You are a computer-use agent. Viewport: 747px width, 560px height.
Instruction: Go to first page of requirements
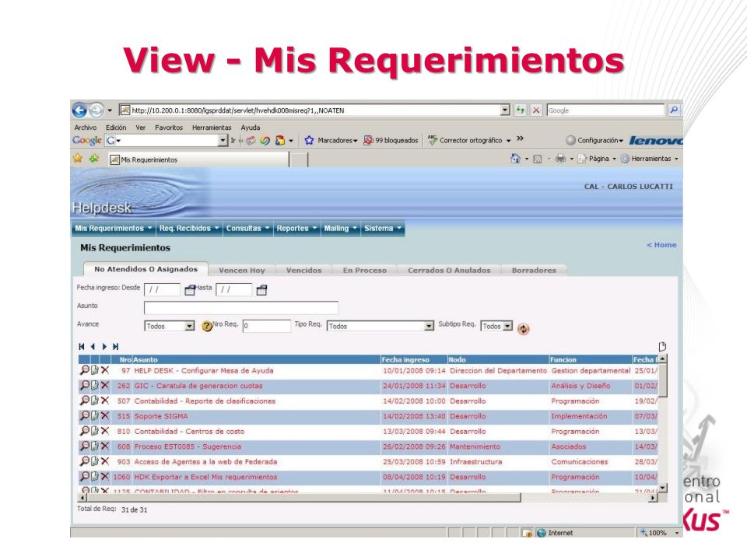point(82,347)
